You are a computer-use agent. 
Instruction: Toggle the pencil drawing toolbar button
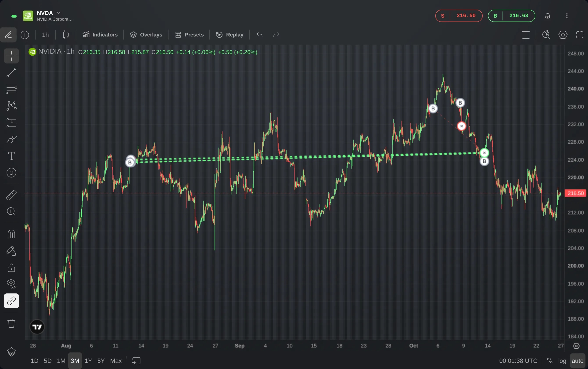[8, 35]
